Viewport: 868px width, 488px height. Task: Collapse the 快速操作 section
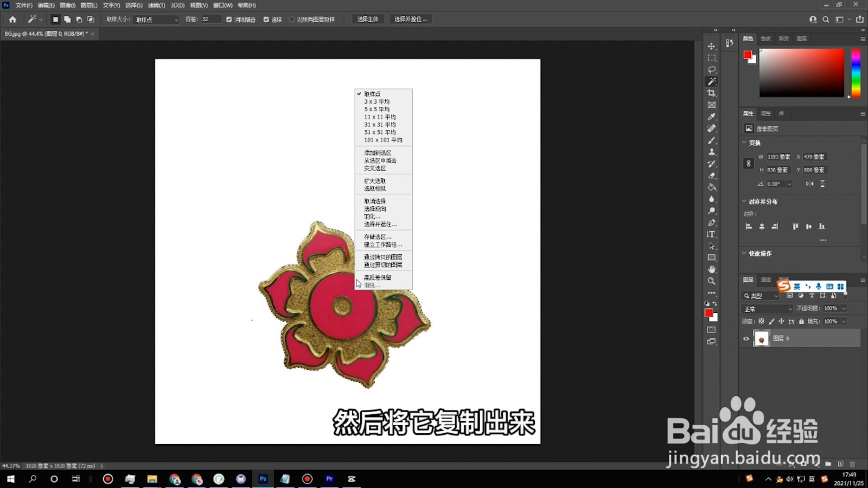[x=744, y=253]
